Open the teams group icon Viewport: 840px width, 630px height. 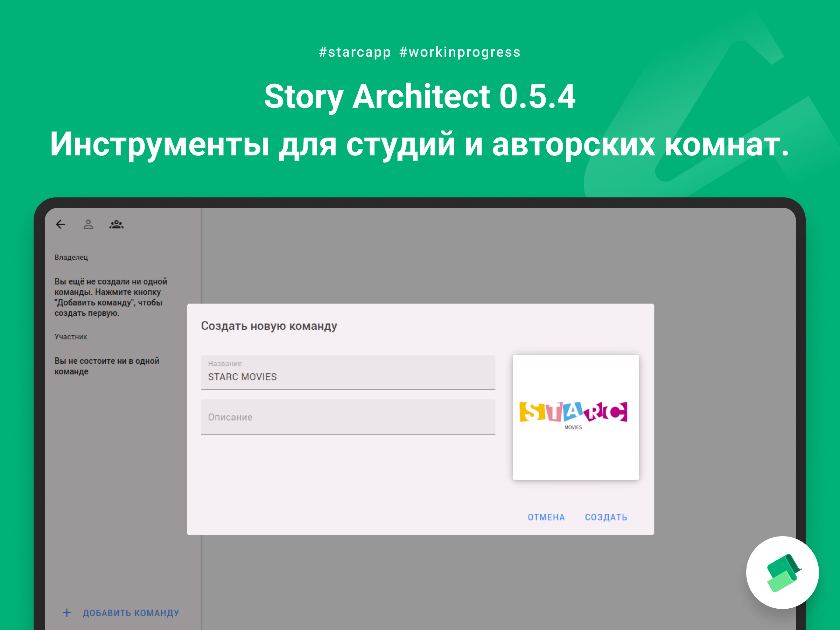click(117, 224)
